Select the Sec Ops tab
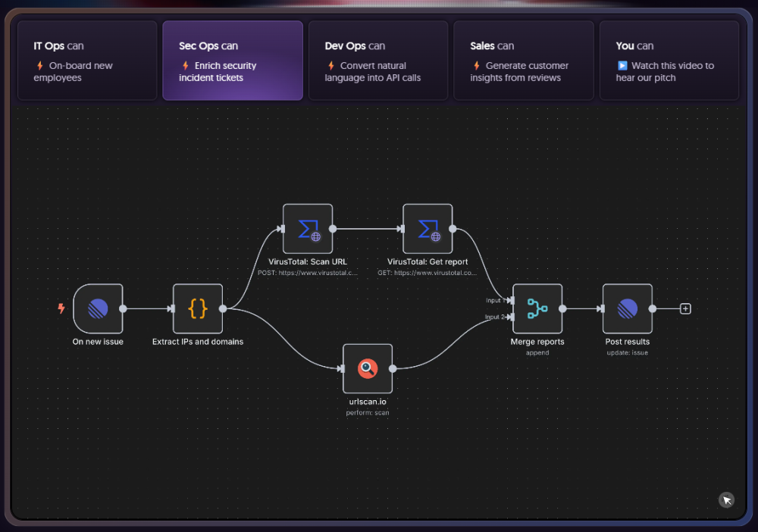This screenshot has height=532, width=758. pos(233,61)
